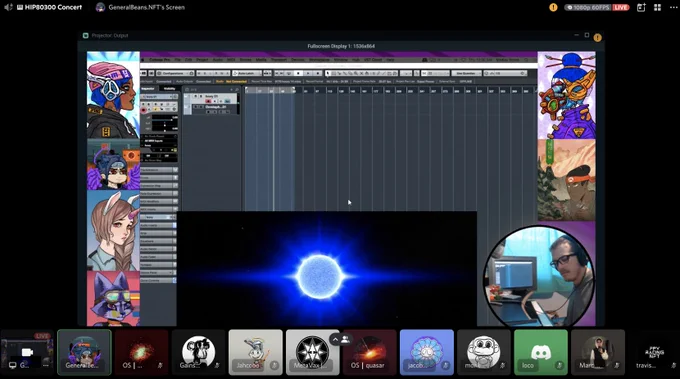Viewport: 680px width, 379px height.
Task: Click the yellow warning icon next to stream quality badge
Action: coord(553,7)
